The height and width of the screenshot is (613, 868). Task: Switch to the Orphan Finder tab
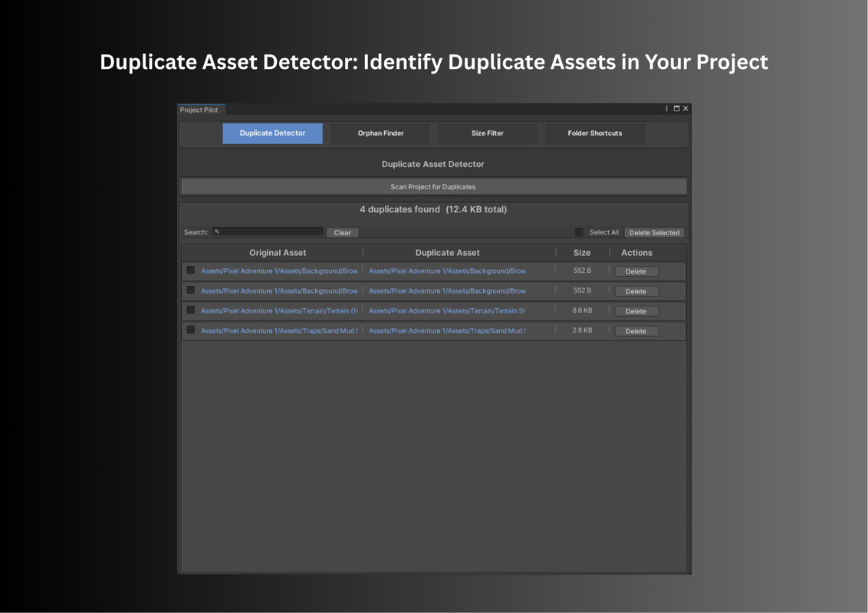coord(380,133)
